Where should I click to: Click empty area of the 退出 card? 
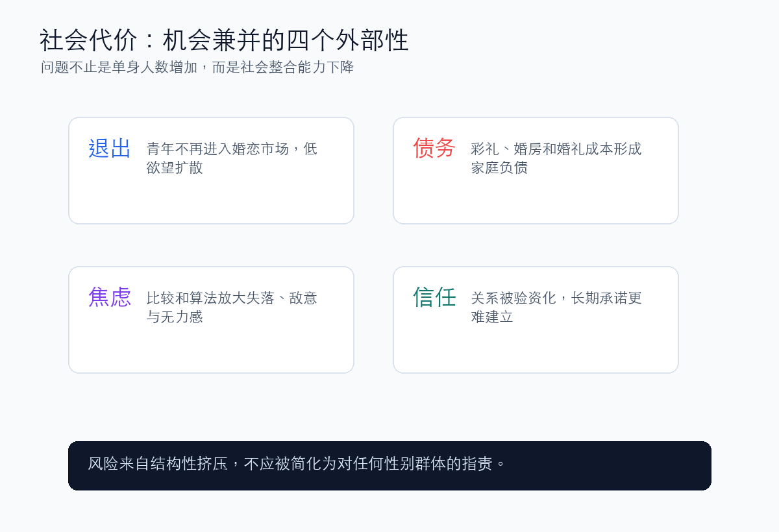tap(211, 201)
